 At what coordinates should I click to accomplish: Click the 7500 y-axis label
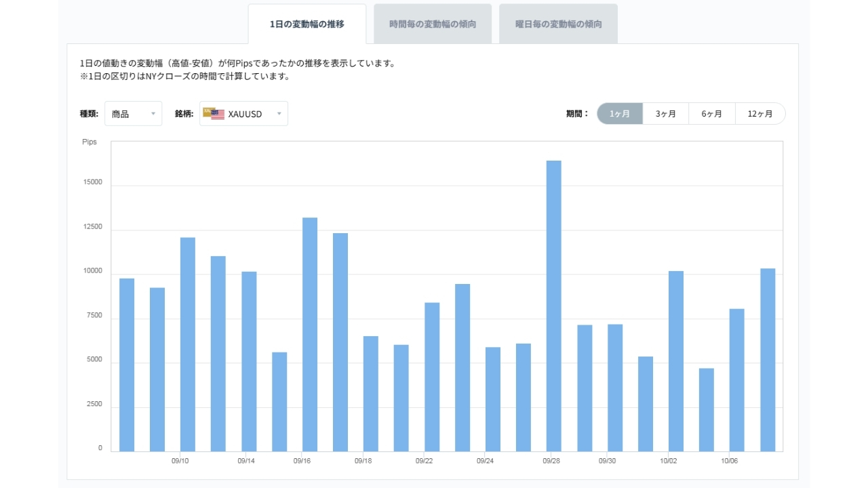93,316
